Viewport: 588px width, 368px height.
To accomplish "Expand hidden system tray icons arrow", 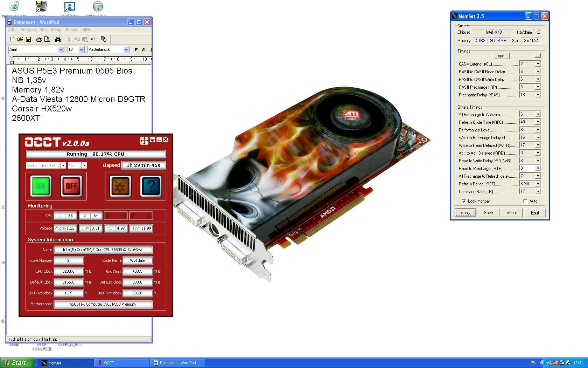I will pos(543,363).
